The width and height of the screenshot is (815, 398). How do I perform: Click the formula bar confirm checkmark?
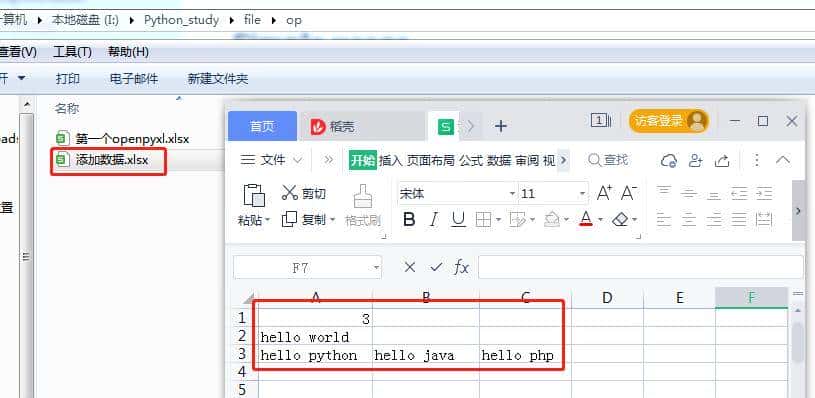[436, 267]
